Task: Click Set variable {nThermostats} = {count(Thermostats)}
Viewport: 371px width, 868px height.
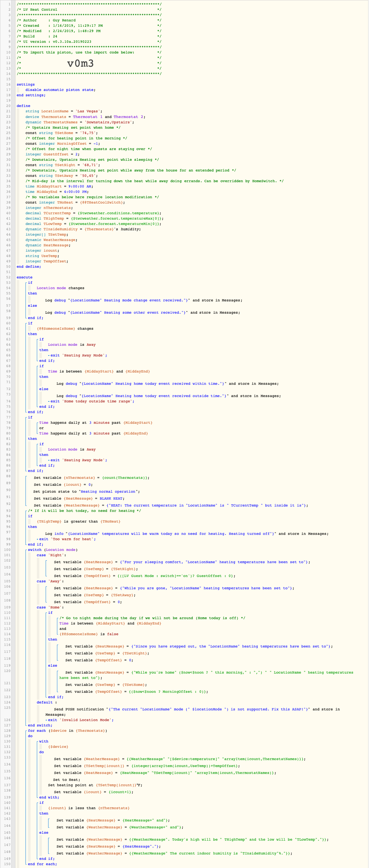Action: pos(92,478)
